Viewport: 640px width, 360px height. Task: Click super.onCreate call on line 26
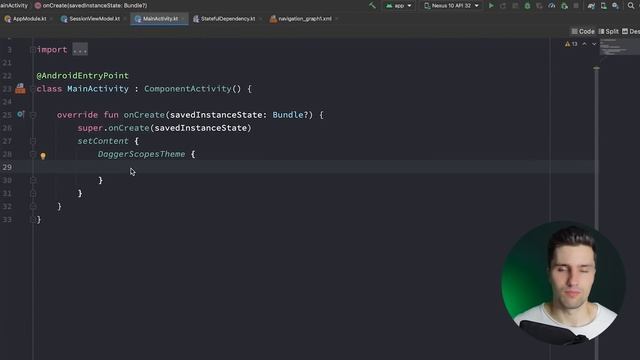coord(164,128)
